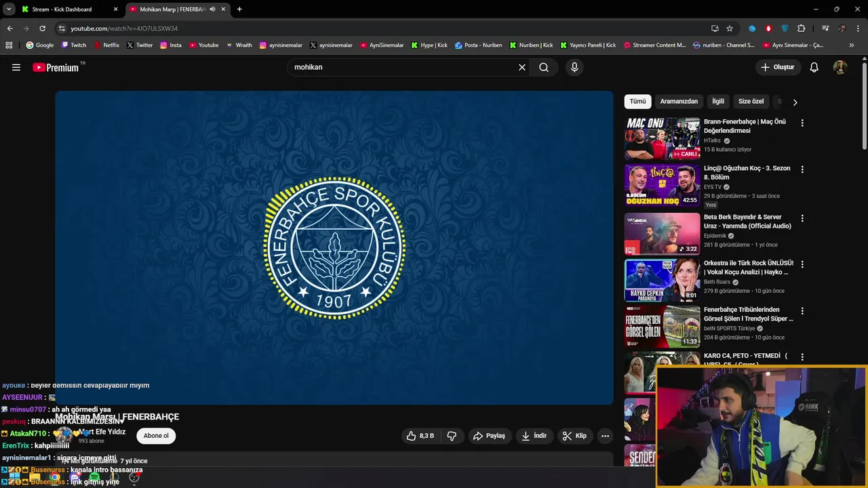Viewport: 868px width, 488px height.
Task: Open the red hand ad-blocker extension
Action: pos(768,28)
